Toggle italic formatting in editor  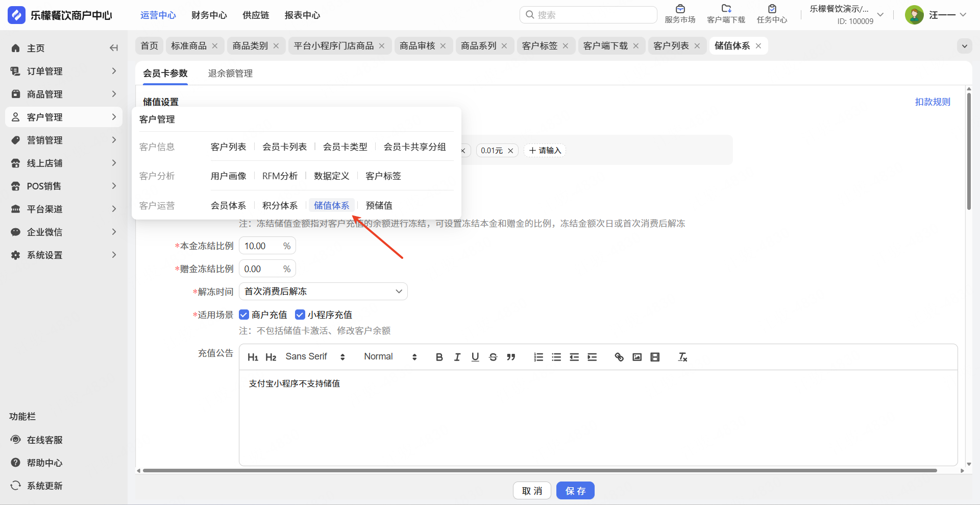click(x=457, y=357)
